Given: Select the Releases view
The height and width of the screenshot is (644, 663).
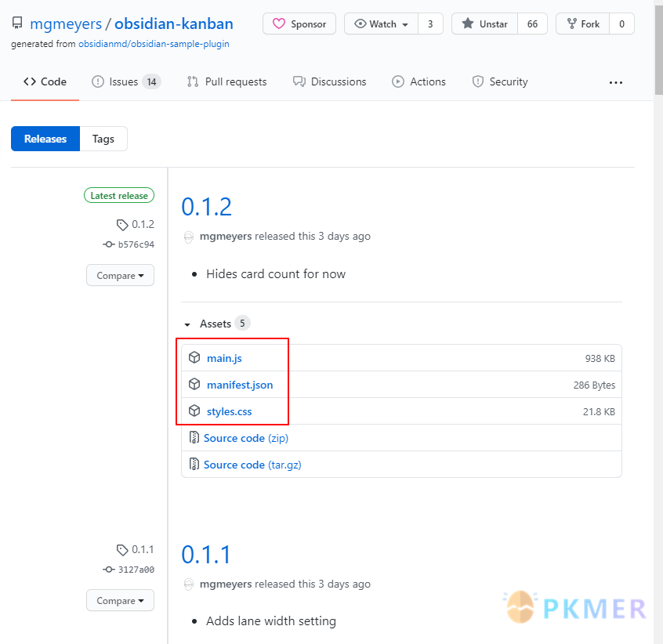Looking at the screenshot, I should [x=45, y=139].
